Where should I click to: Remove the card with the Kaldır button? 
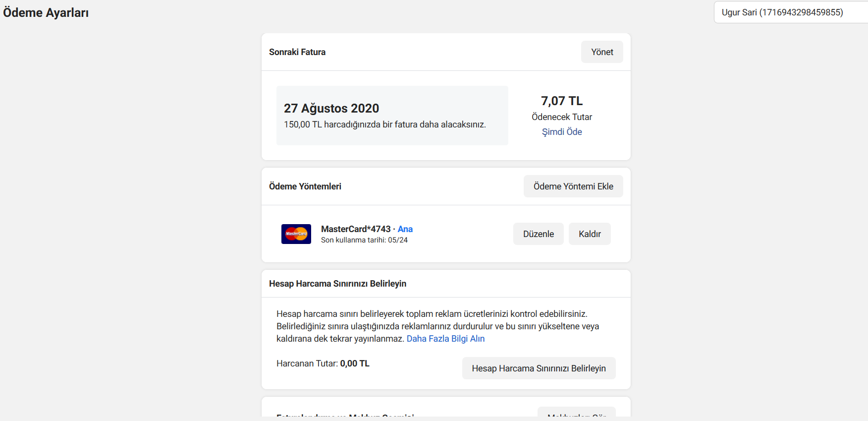click(x=590, y=234)
